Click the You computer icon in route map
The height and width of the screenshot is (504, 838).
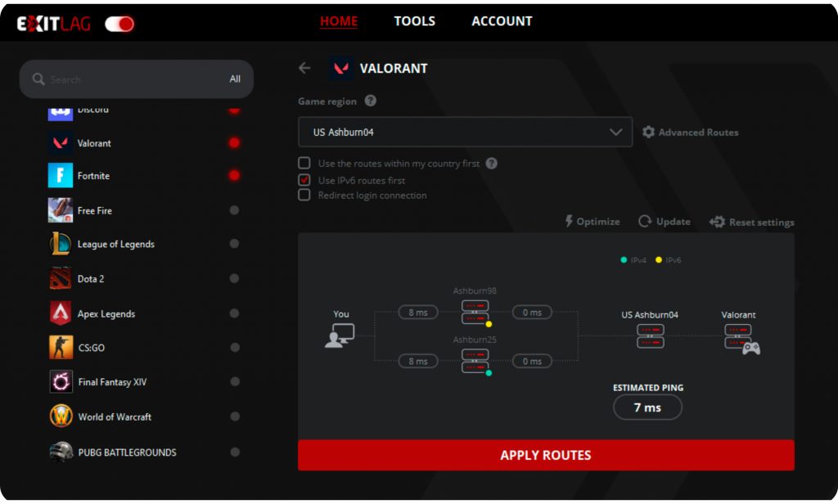(340, 335)
